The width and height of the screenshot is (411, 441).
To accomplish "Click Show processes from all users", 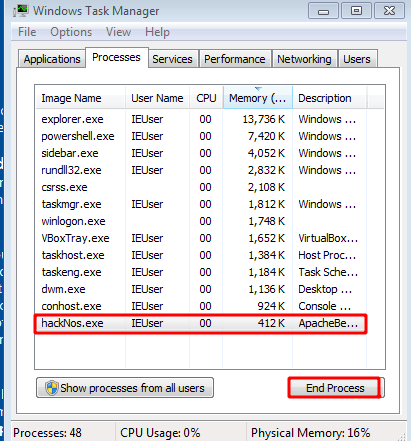I will point(125,388).
